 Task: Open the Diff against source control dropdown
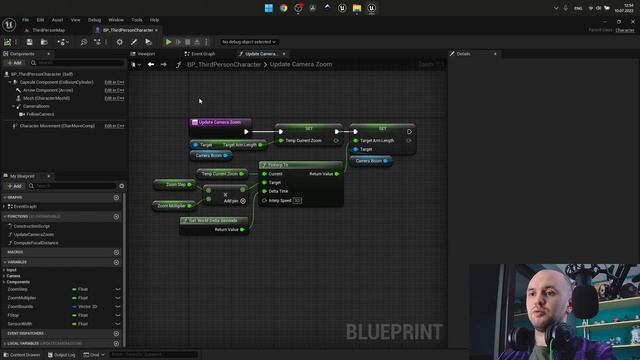62,42
